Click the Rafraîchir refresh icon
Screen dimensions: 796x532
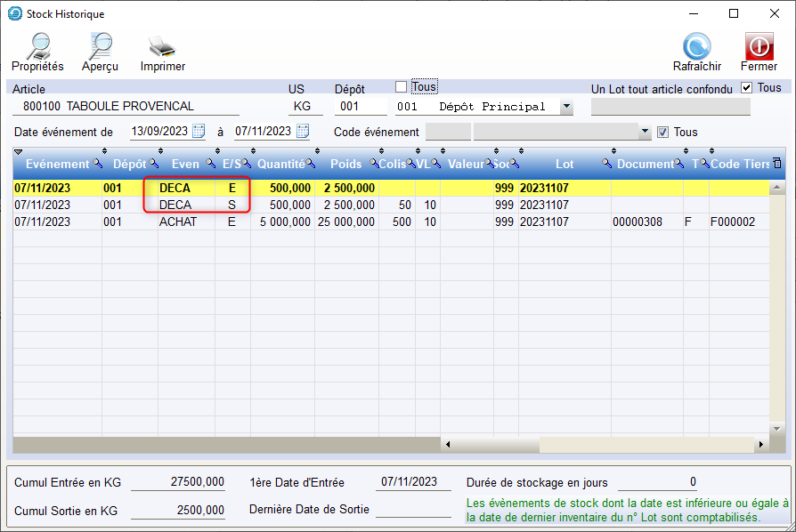coord(696,46)
